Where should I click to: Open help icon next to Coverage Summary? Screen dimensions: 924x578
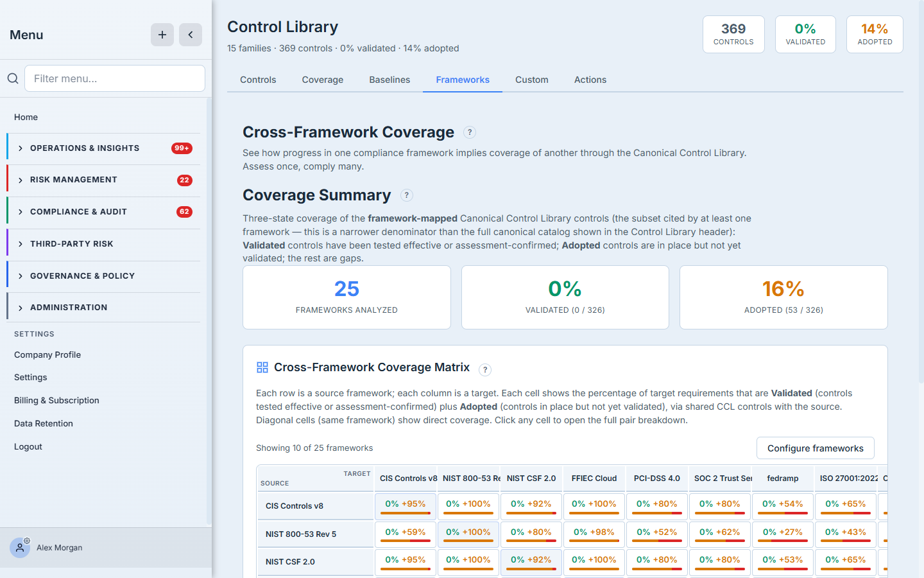(x=407, y=195)
